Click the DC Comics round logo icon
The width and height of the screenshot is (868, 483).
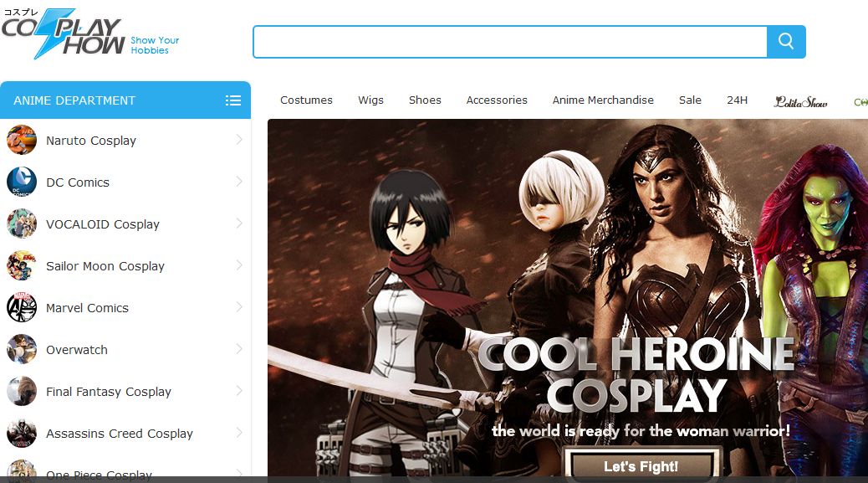click(x=22, y=182)
